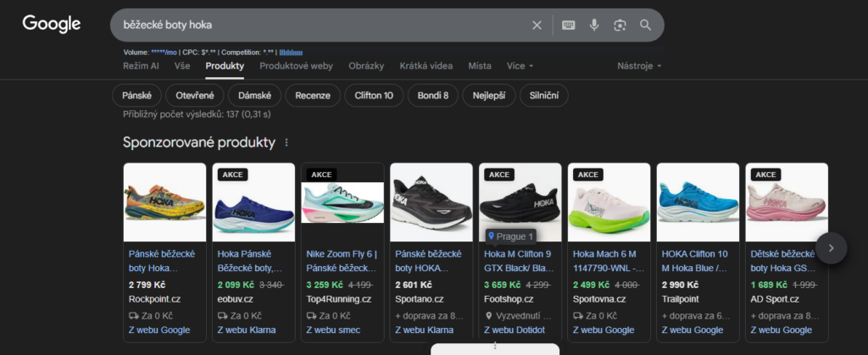The width and height of the screenshot is (868, 355).
Task: Open the on-screen keyboard input tool
Action: click(x=568, y=25)
